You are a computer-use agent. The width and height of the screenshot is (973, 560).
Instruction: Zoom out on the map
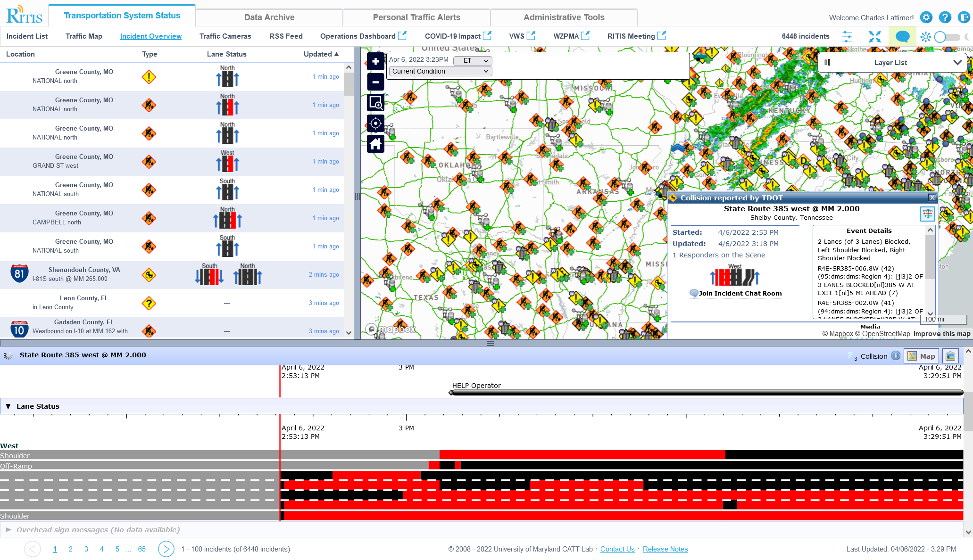[375, 82]
